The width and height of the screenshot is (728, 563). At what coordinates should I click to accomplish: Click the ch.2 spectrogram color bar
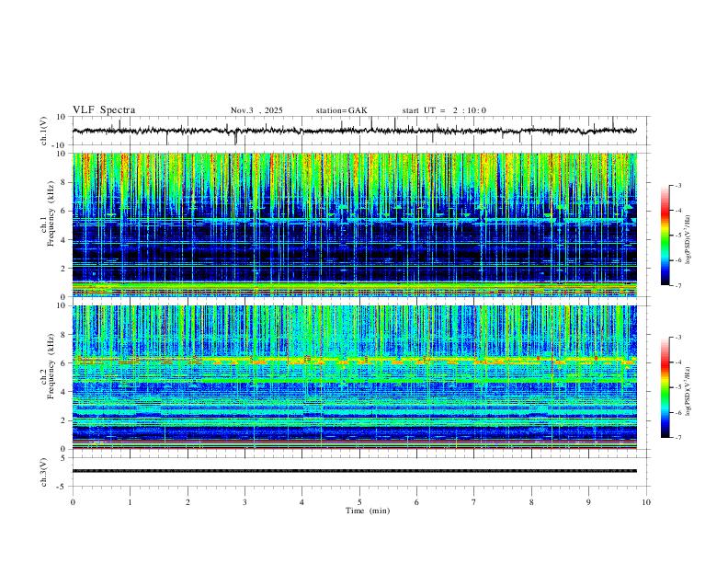[665, 387]
